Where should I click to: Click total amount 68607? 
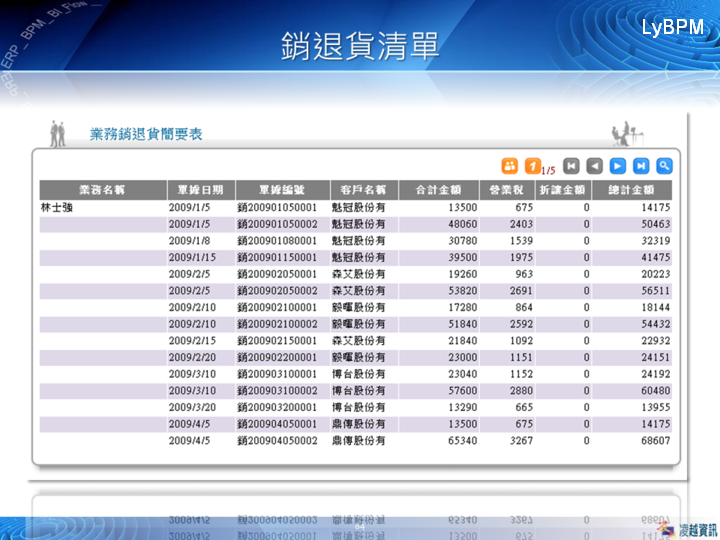pos(656,441)
